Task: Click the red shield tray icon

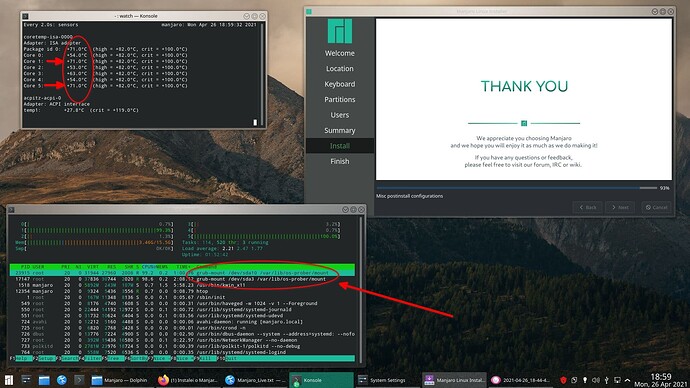Action: 563,380
